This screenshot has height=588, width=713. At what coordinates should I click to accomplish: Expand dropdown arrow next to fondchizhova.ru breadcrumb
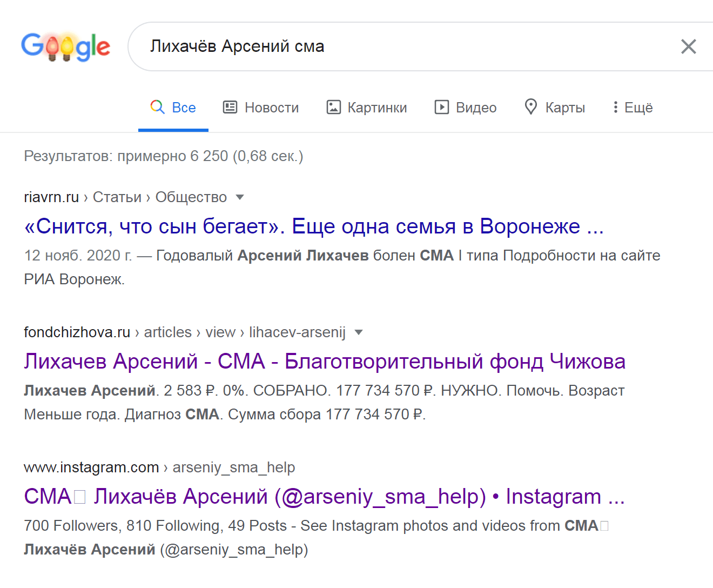(x=359, y=332)
